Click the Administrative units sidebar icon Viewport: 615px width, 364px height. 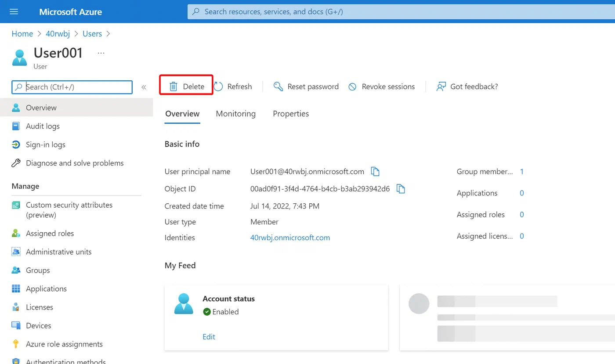16,252
